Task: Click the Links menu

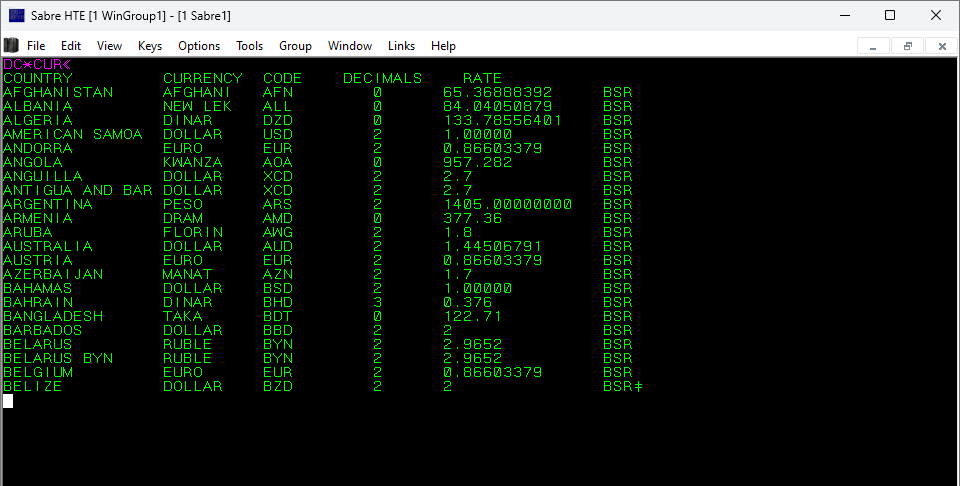Action: [401, 46]
